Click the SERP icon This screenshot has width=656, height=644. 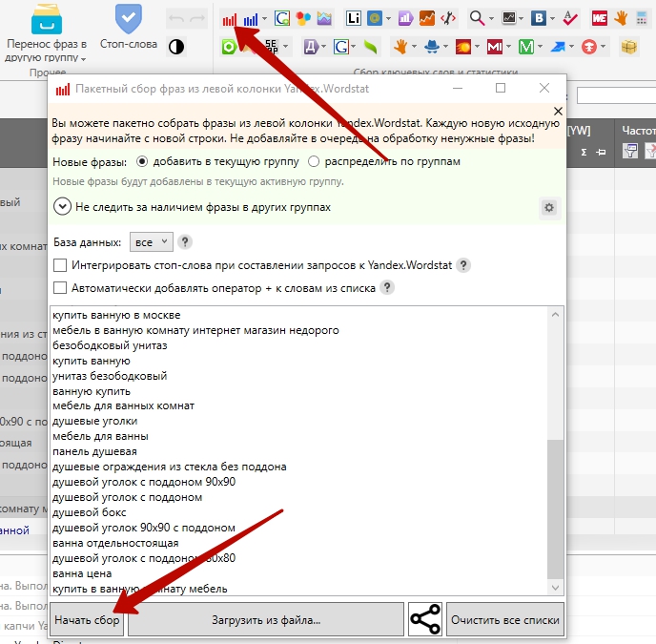271,47
